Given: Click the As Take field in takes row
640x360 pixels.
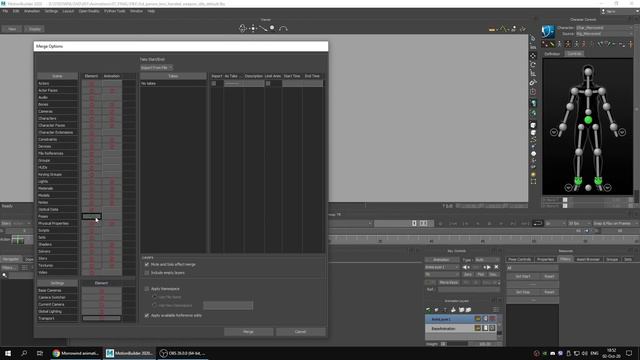Looking at the screenshot, I should 233,83.
